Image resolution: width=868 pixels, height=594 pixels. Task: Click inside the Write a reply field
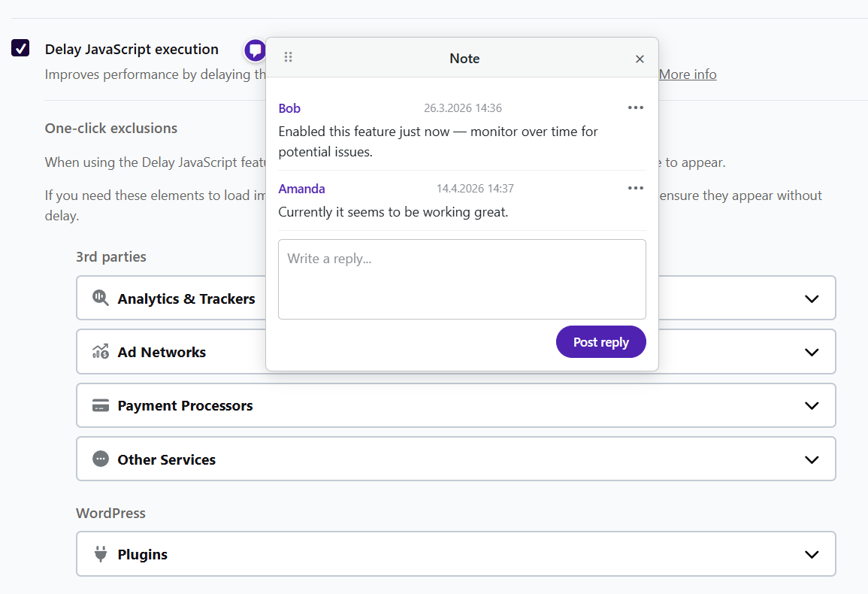coord(461,278)
